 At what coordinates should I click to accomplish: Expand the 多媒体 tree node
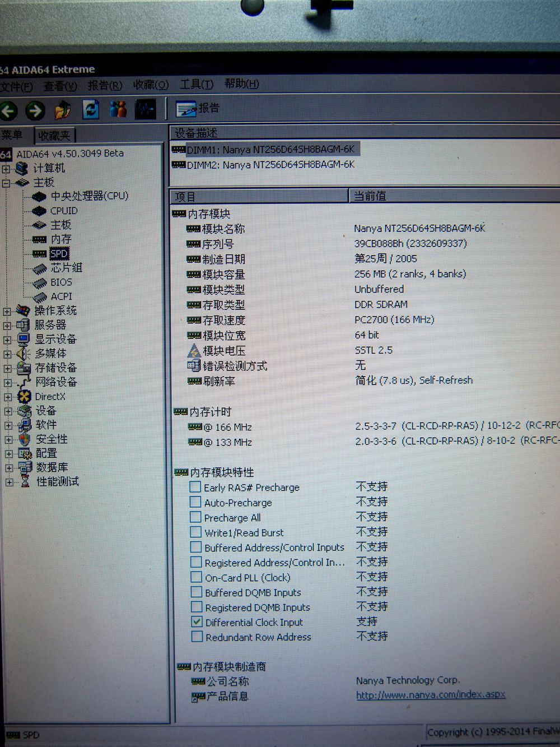(x=7, y=354)
